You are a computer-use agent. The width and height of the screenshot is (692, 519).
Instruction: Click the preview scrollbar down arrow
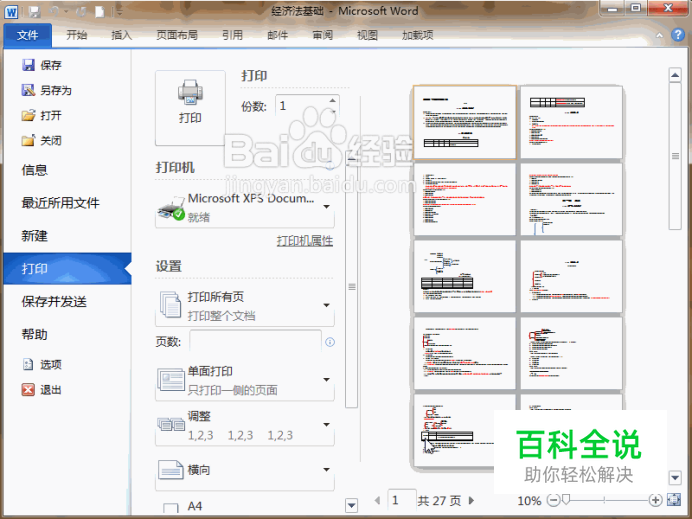(675, 477)
